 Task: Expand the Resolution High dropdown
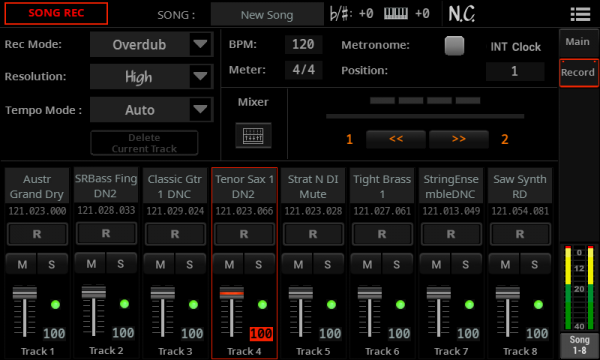pyautogui.click(x=200, y=77)
